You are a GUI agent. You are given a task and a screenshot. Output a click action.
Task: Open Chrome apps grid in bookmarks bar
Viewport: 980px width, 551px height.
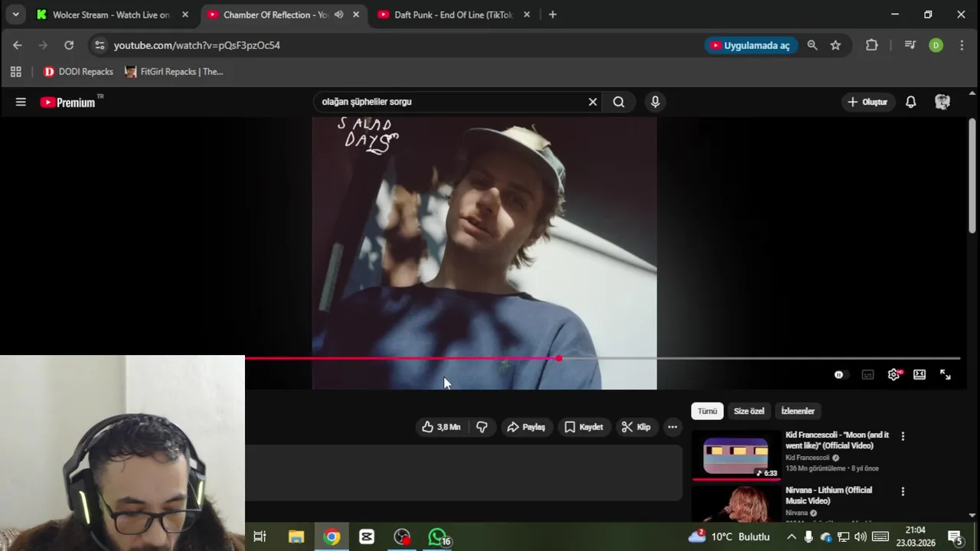15,71
